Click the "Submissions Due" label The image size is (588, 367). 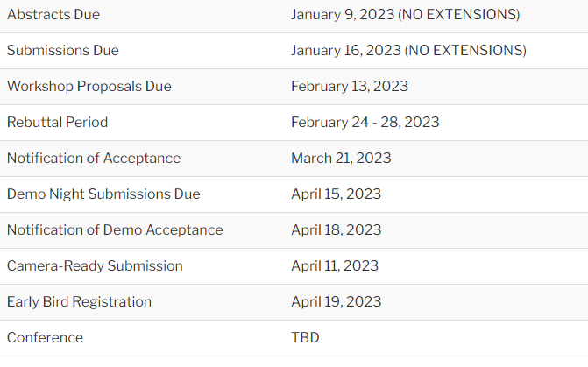click(62, 51)
